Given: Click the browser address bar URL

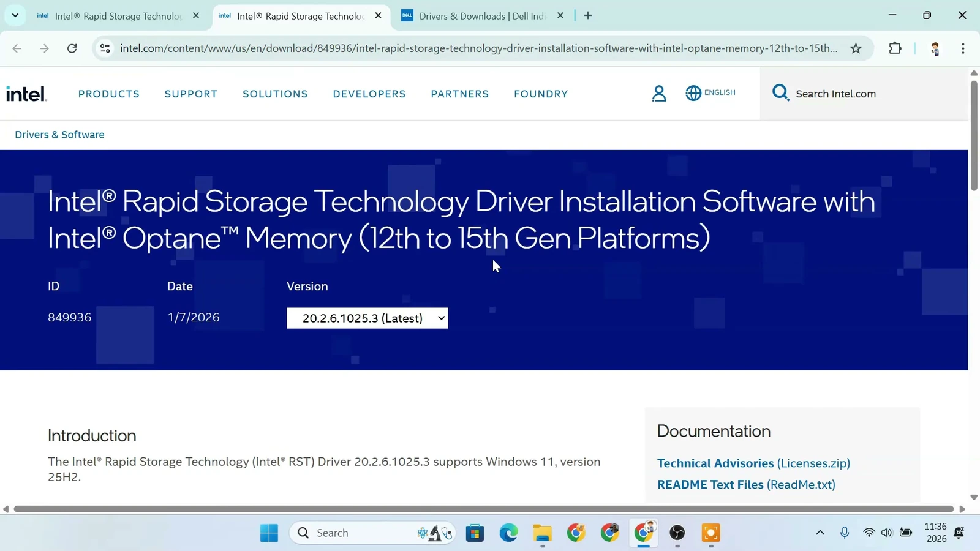Looking at the screenshot, I should click(478, 48).
